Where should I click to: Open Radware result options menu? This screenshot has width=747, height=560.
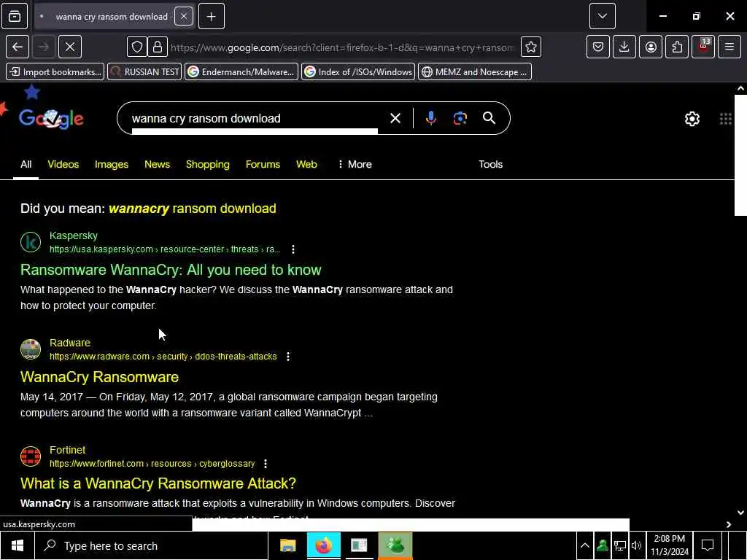(x=287, y=357)
